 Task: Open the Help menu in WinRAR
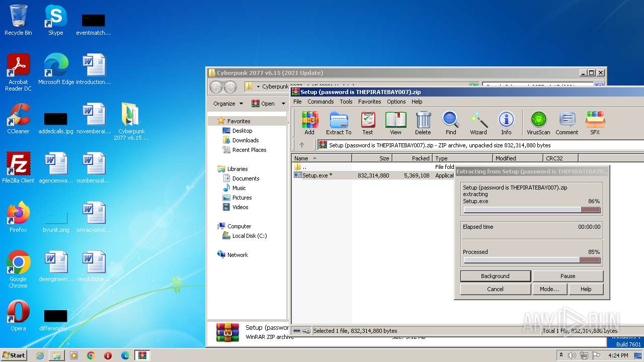tap(417, 102)
